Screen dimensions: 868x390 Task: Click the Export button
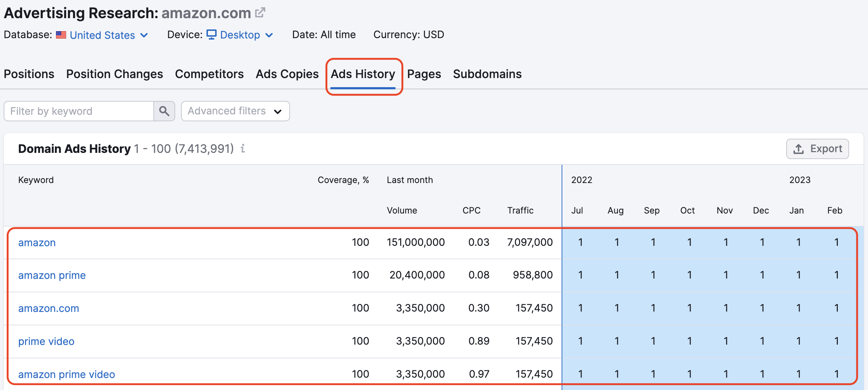tap(817, 149)
